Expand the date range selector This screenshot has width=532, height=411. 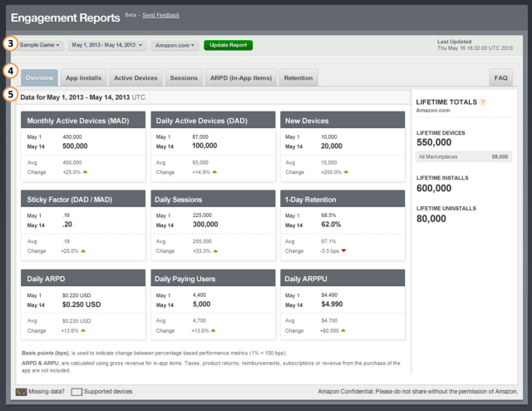point(109,45)
